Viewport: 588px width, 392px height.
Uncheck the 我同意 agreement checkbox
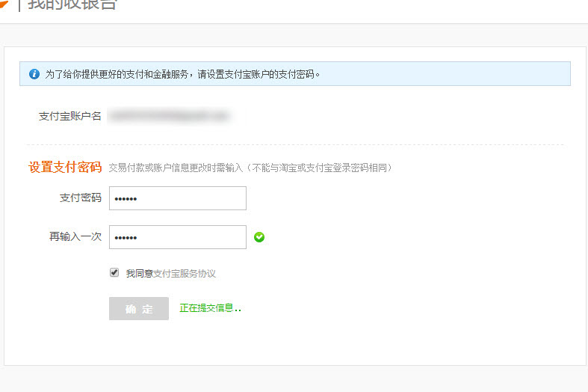tap(114, 272)
